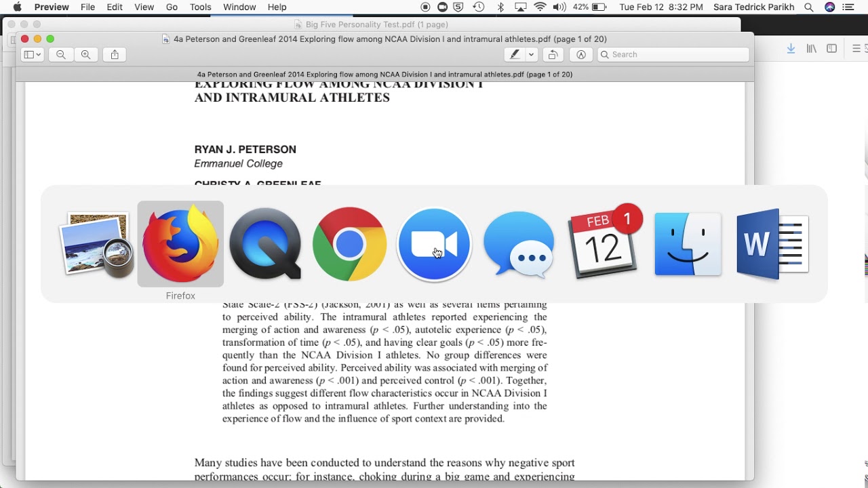Click the battery status 42% indicator
Screen dimensions: 868x488
click(590, 7)
